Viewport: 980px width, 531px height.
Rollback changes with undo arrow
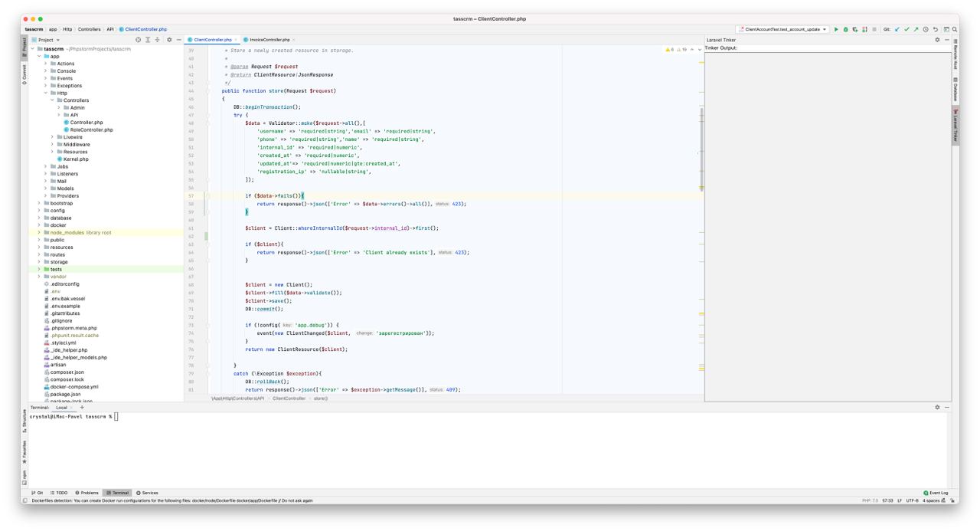(935, 29)
